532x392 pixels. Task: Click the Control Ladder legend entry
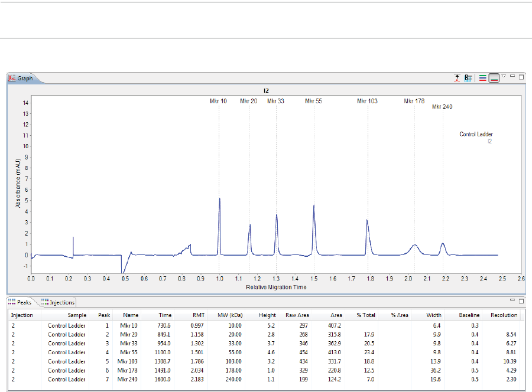pos(476,134)
